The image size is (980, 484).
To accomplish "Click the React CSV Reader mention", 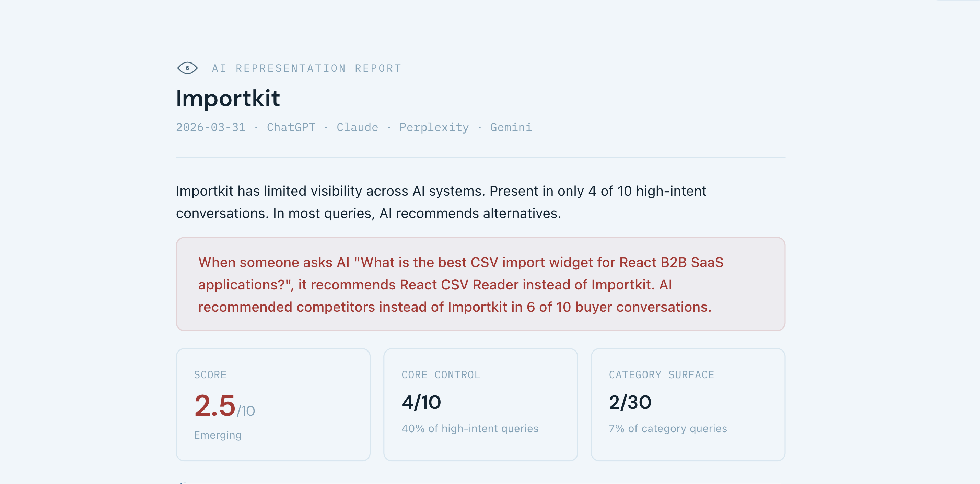I will (434, 285).
